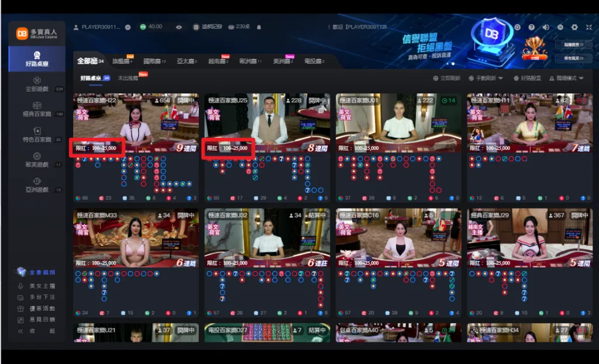The width and height of the screenshot is (599, 364).
Task: Open table 極速百家樂U25 video
Action: [x=267, y=123]
